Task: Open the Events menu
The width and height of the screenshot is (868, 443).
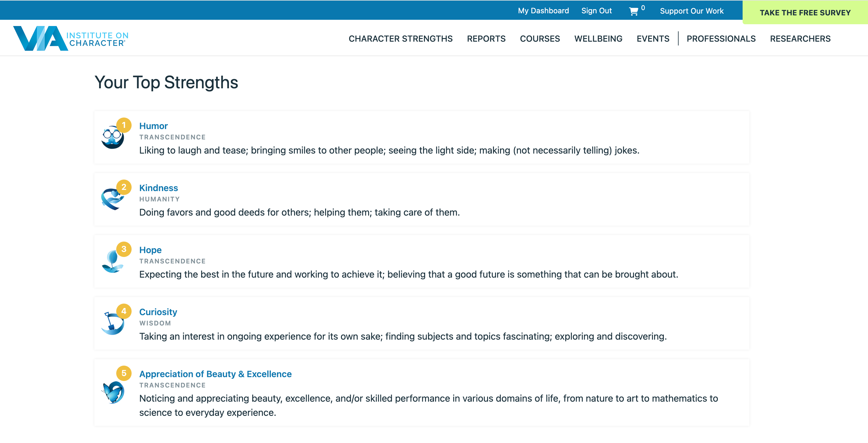Action: tap(653, 39)
